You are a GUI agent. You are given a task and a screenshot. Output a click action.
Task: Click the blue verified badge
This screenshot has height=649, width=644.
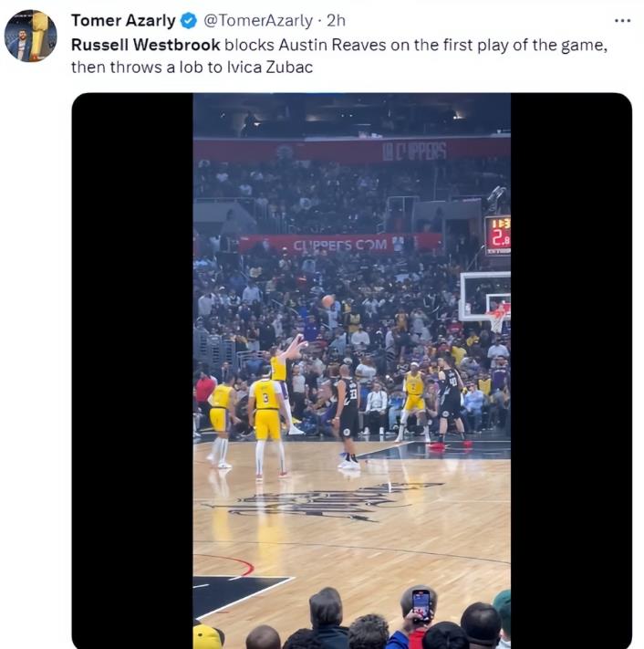point(188,20)
